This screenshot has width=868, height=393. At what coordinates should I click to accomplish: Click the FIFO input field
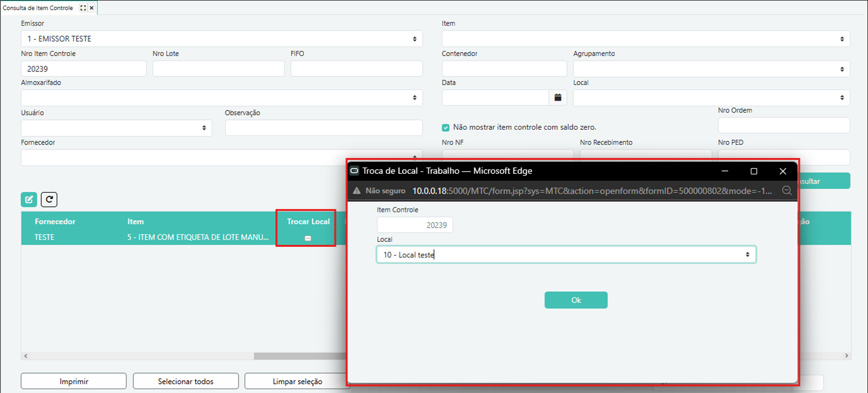(x=356, y=69)
